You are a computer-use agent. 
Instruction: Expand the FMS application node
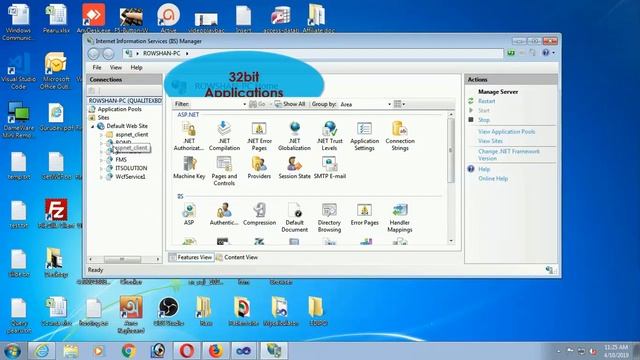pos(102,160)
